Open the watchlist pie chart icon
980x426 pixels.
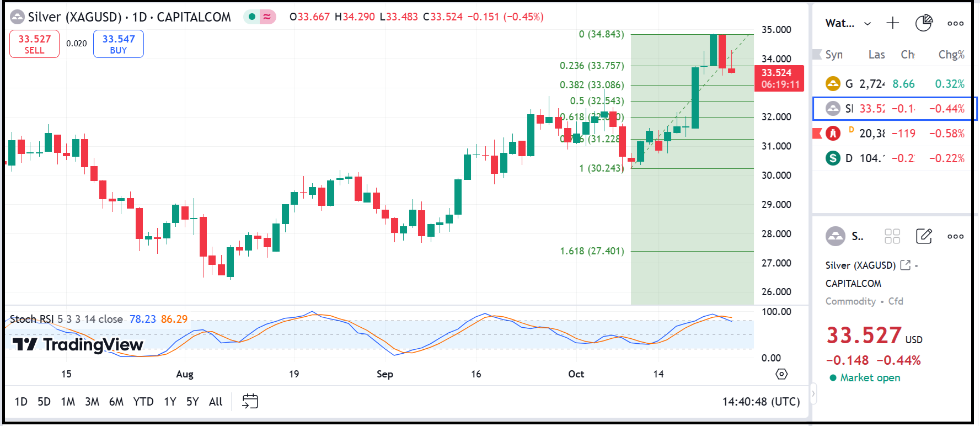(923, 23)
